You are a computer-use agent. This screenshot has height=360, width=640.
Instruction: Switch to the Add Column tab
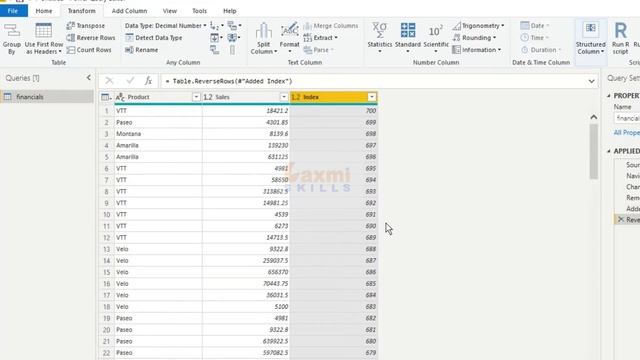[129, 11]
